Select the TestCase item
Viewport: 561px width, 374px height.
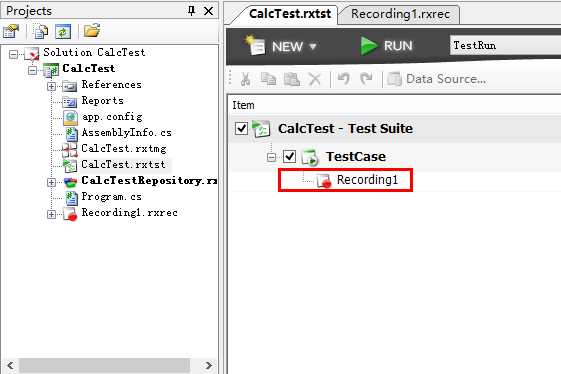tap(356, 157)
